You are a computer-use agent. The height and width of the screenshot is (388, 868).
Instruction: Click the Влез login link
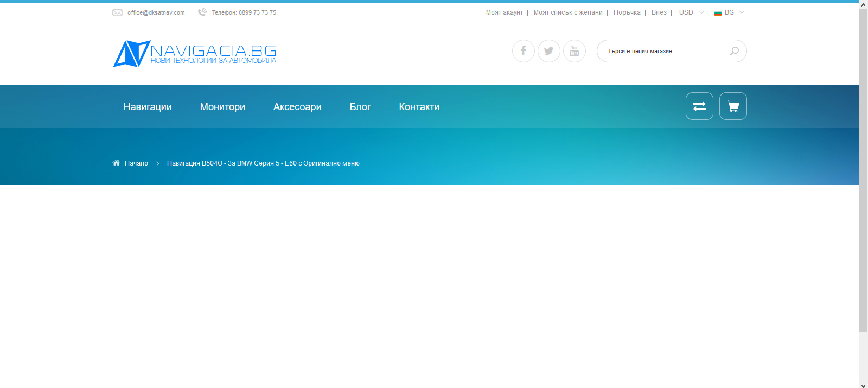pyautogui.click(x=659, y=12)
